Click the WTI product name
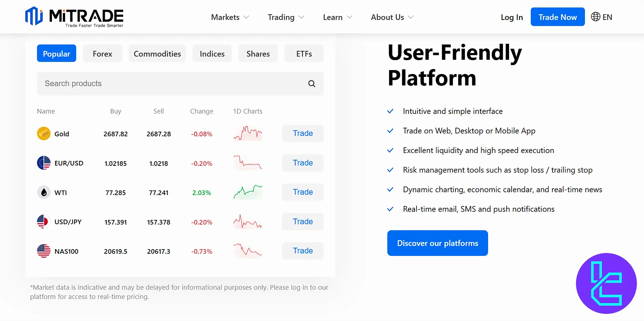Screen dimensions: 644x321 pos(60,193)
